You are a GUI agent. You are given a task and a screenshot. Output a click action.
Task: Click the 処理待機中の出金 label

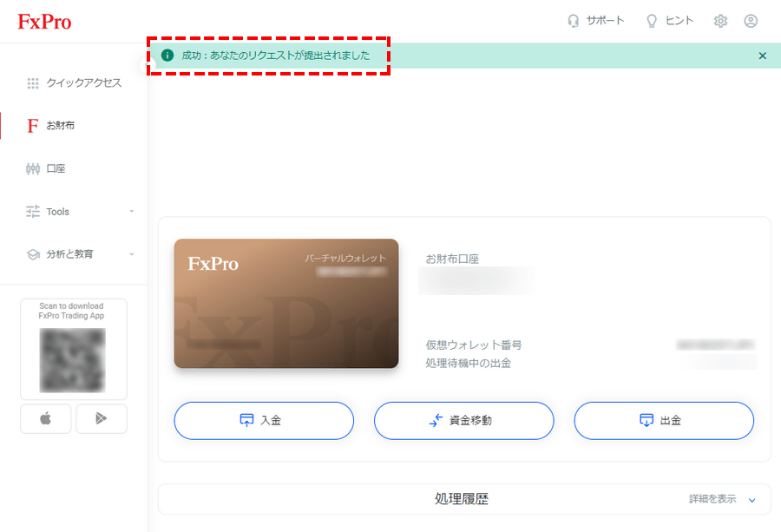469,363
